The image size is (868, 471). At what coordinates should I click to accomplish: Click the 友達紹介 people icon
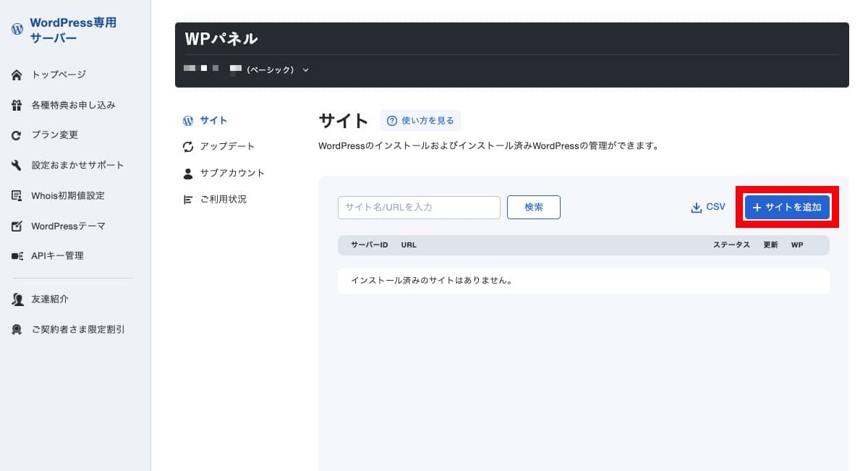tap(17, 299)
